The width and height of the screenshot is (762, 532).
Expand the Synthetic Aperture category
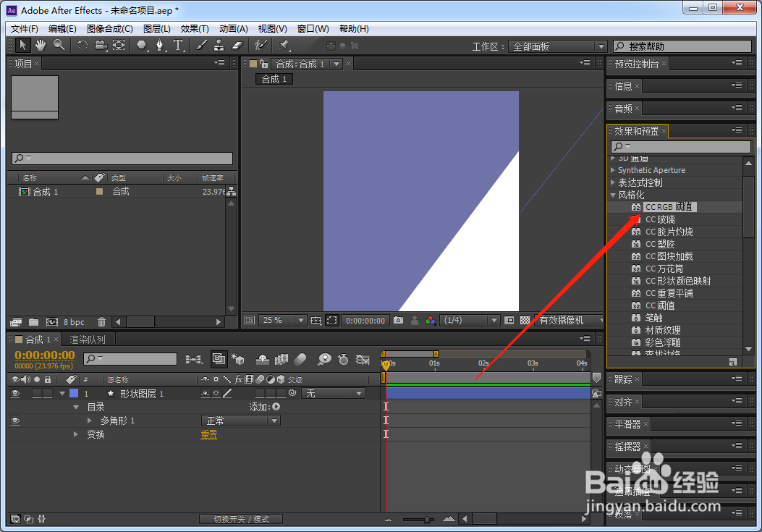pos(613,170)
